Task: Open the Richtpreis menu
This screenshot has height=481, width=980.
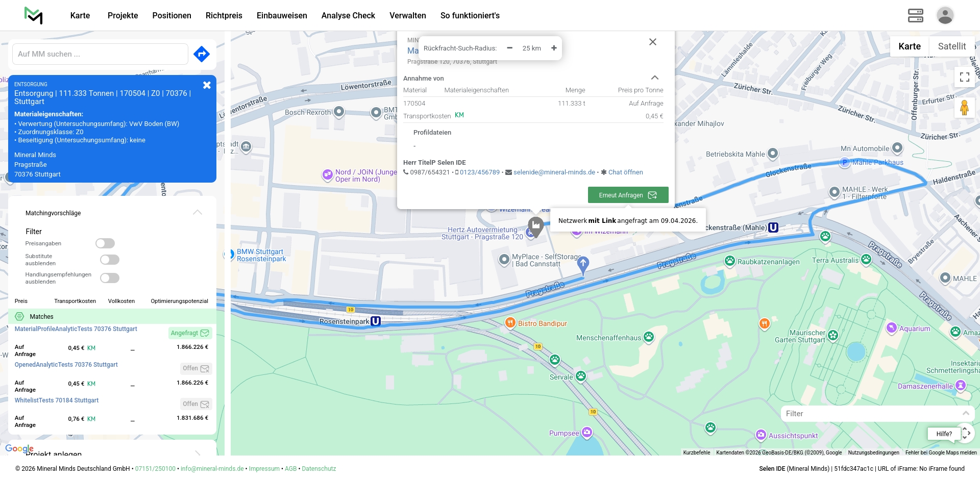Action: [224, 15]
